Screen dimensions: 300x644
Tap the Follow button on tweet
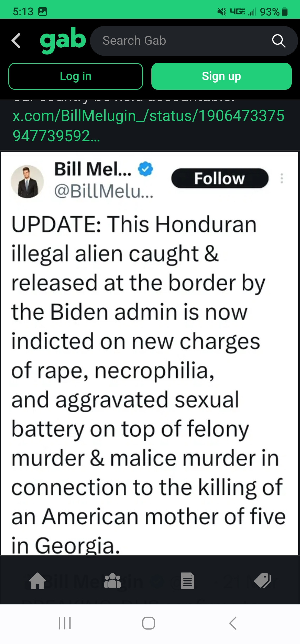pos(220,178)
